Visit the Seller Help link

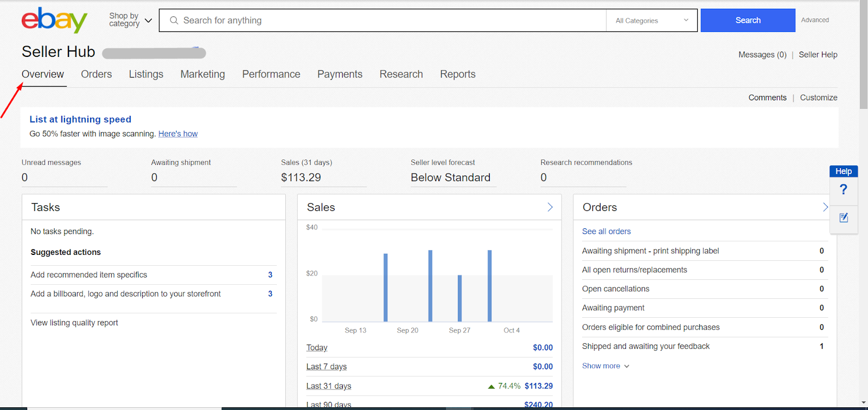pos(818,55)
